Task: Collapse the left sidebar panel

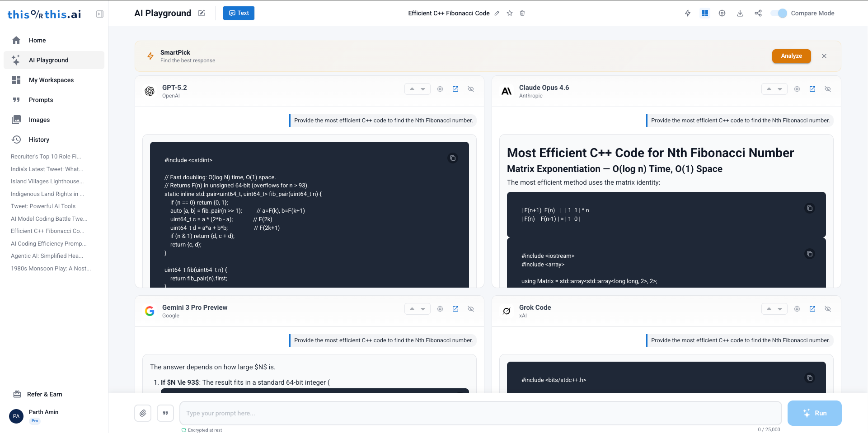Action: click(100, 14)
